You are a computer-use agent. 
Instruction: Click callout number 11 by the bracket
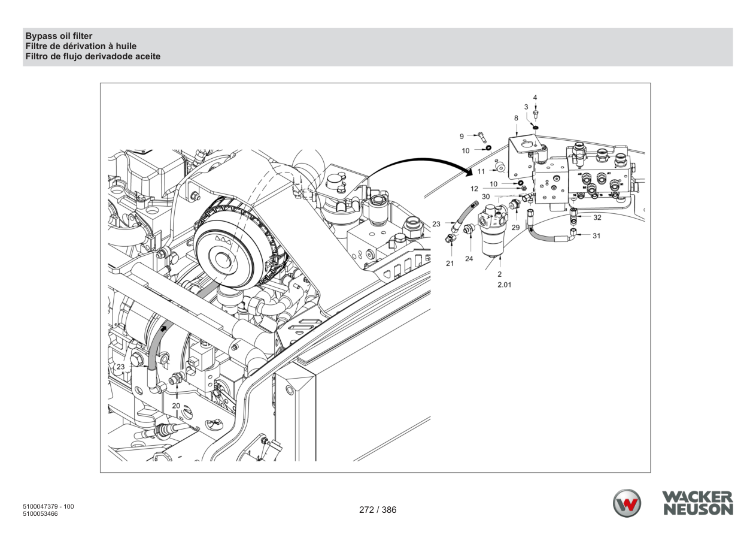pos(481,171)
